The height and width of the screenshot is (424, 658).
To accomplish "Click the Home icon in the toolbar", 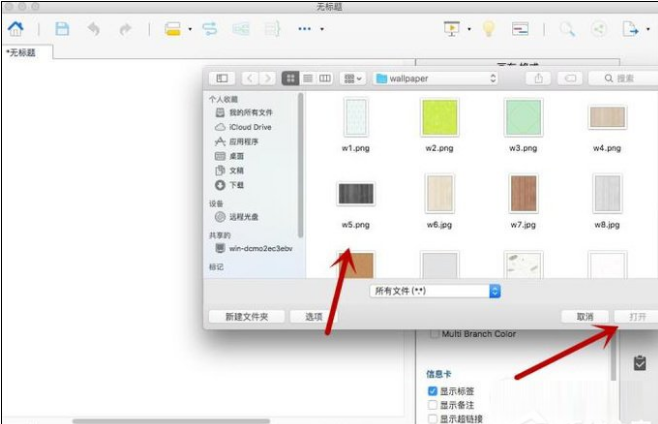I will click(16, 29).
